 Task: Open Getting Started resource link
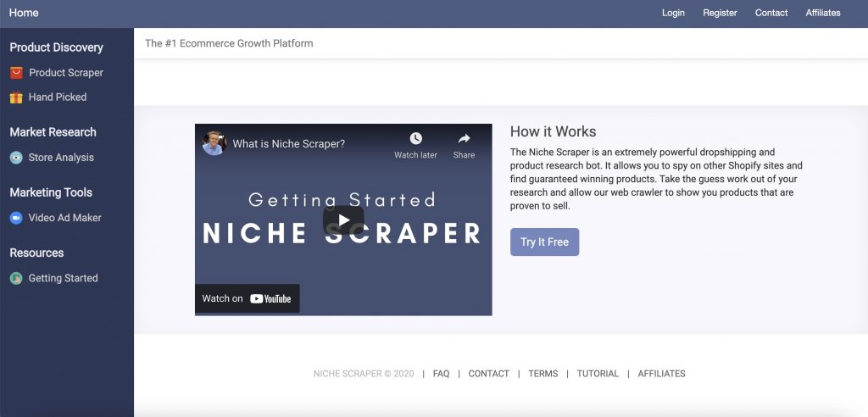[x=63, y=278]
